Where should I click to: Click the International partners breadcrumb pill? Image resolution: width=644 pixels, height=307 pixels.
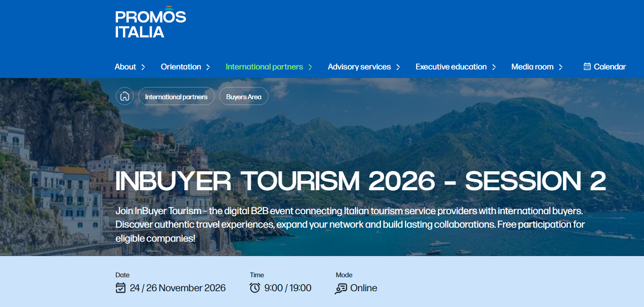click(x=177, y=96)
